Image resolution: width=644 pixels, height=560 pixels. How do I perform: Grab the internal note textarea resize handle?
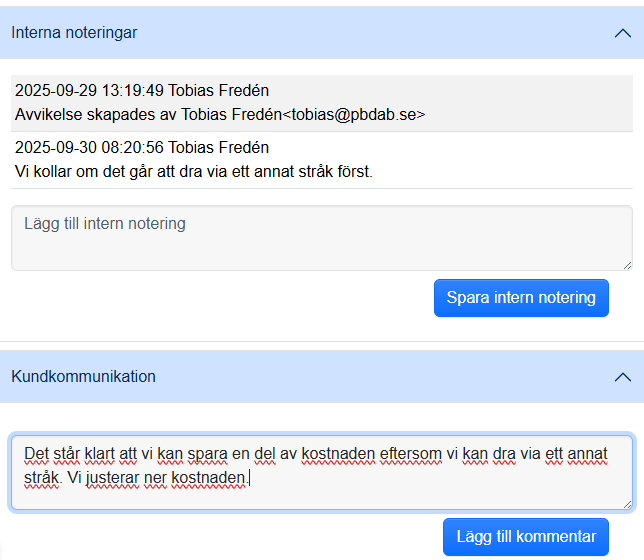pyautogui.click(x=627, y=265)
